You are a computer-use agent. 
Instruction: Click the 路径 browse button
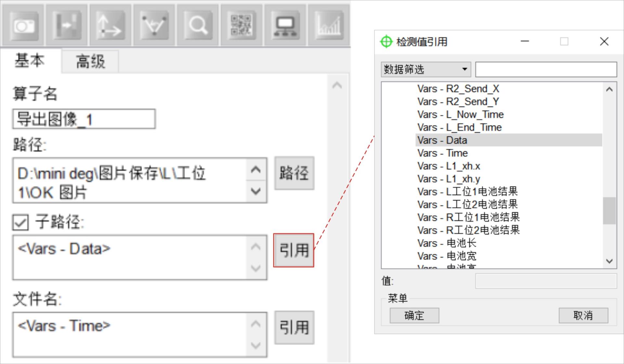[x=294, y=173]
